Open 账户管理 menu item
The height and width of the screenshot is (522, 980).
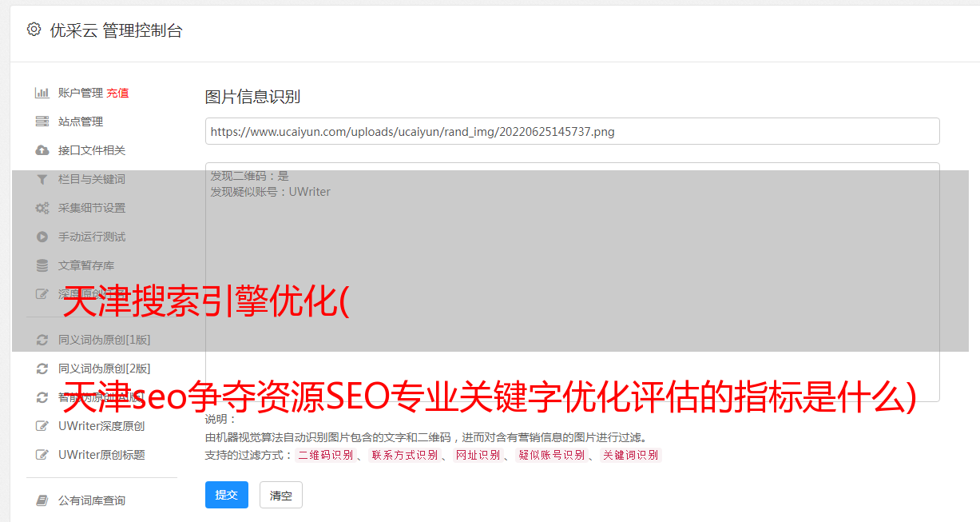click(x=81, y=93)
